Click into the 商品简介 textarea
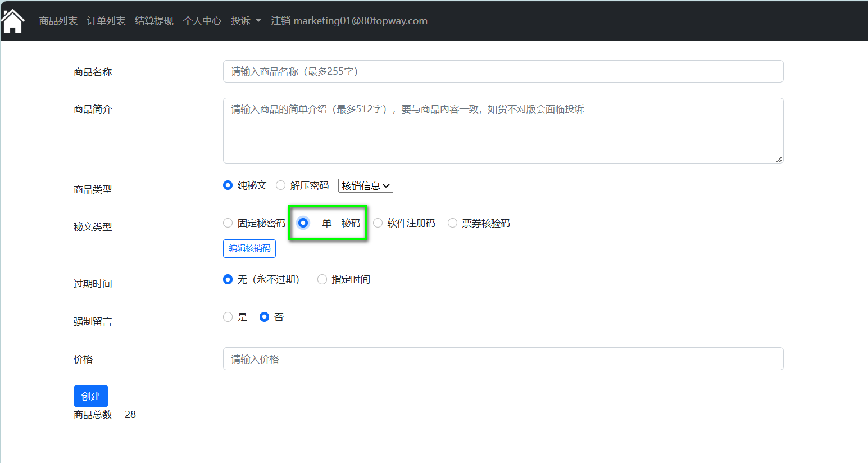868x463 pixels. point(503,130)
